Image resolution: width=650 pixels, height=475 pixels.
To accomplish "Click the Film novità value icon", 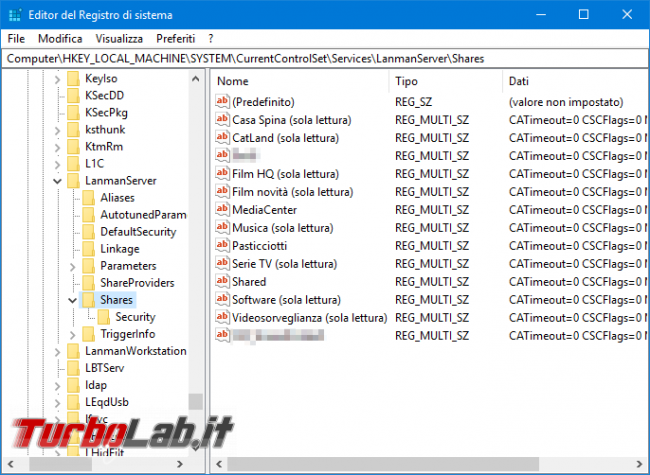I will 222,191.
